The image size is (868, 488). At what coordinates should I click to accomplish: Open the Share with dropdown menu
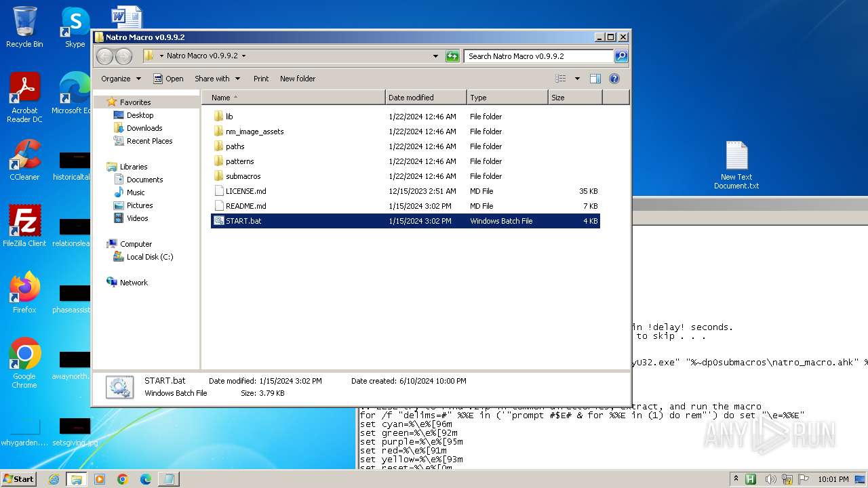pos(217,79)
